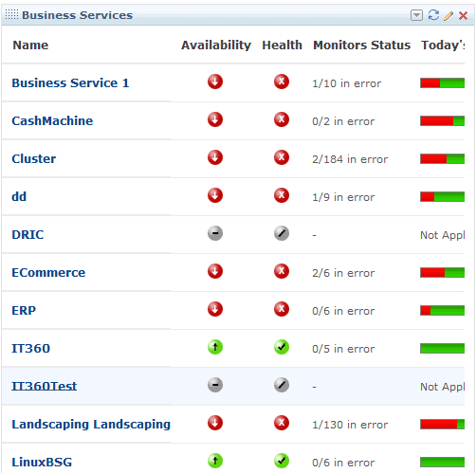Image resolution: width=476 pixels, height=473 pixels.
Task: Click the Monitors Status column header
Action: pyautogui.click(x=362, y=45)
